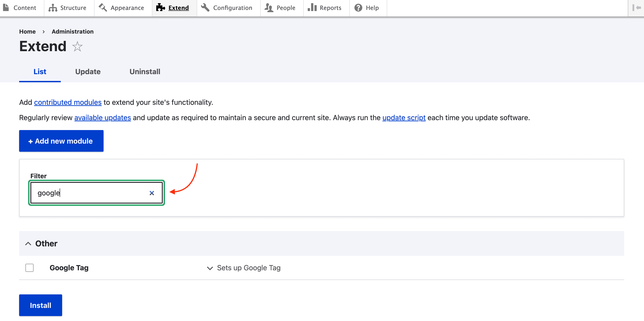This screenshot has width=644, height=321.
Task: Click the Configuration wrench icon
Action: click(x=205, y=8)
